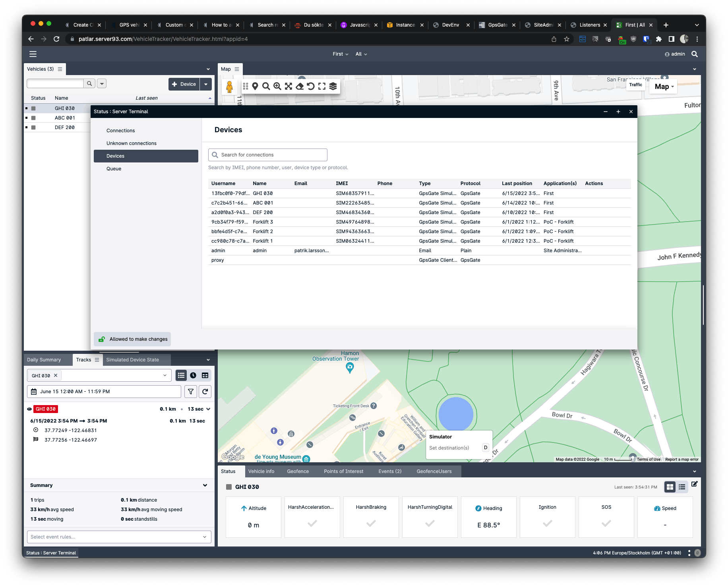The height and width of the screenshot is (587, 728).
Task: Toggle the Traffic map overlay
Action: point(635,85)
